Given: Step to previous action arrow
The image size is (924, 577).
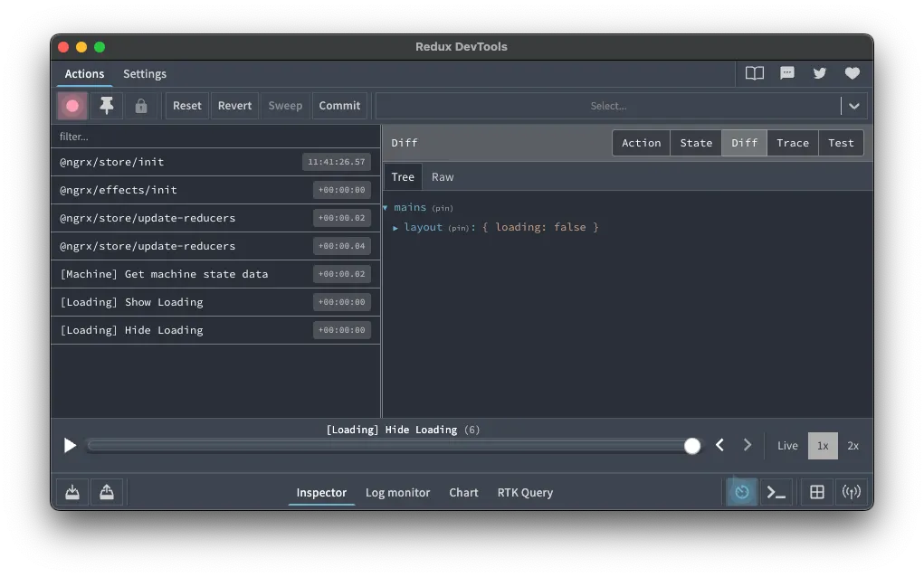Looking at the screenshot, I should (x=719, y=445).
